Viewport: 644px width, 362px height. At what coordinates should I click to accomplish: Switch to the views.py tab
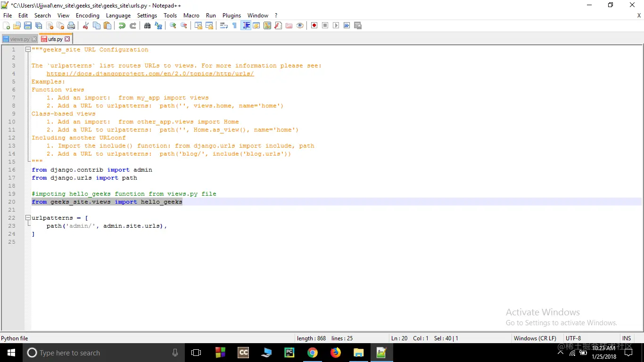tap(19, 39)
